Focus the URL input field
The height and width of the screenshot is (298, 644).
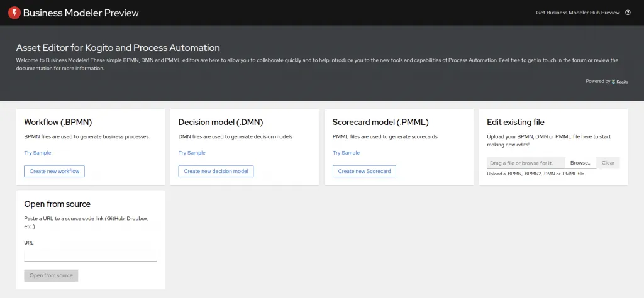[x=91, y=255]
